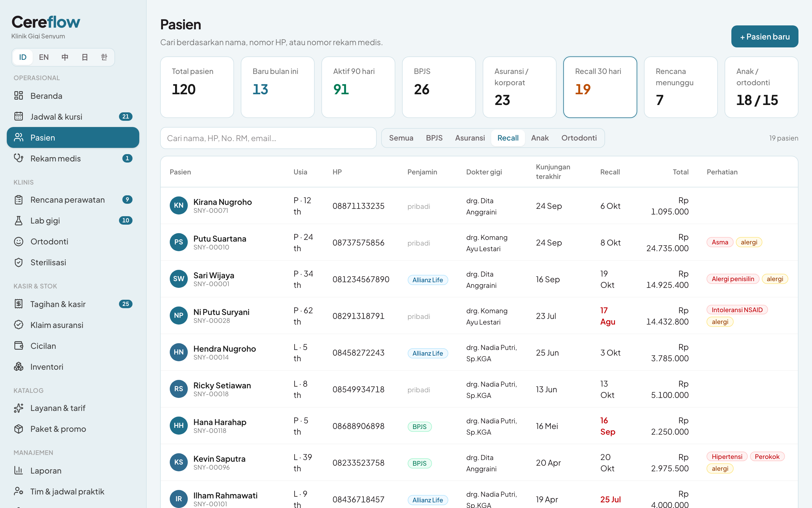Click the HH avatar for Hana Harahap
Screen dimensions: 812x508
coord(178,426)
